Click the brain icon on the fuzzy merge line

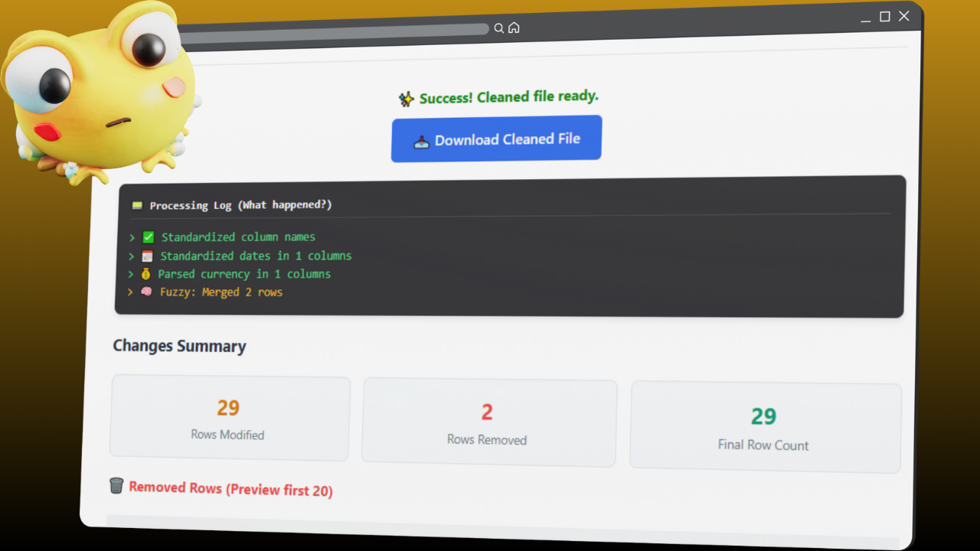click(x=146, y=292)
